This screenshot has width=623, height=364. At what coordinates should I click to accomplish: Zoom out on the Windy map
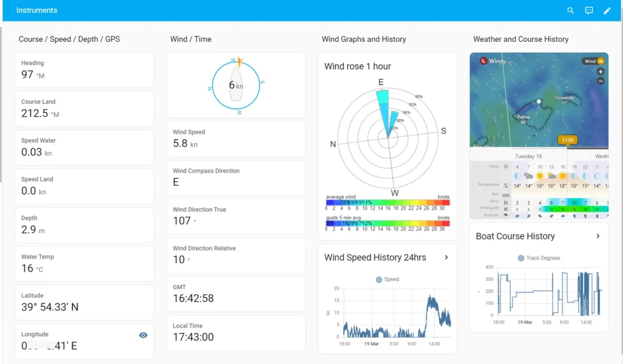(600, 81)
